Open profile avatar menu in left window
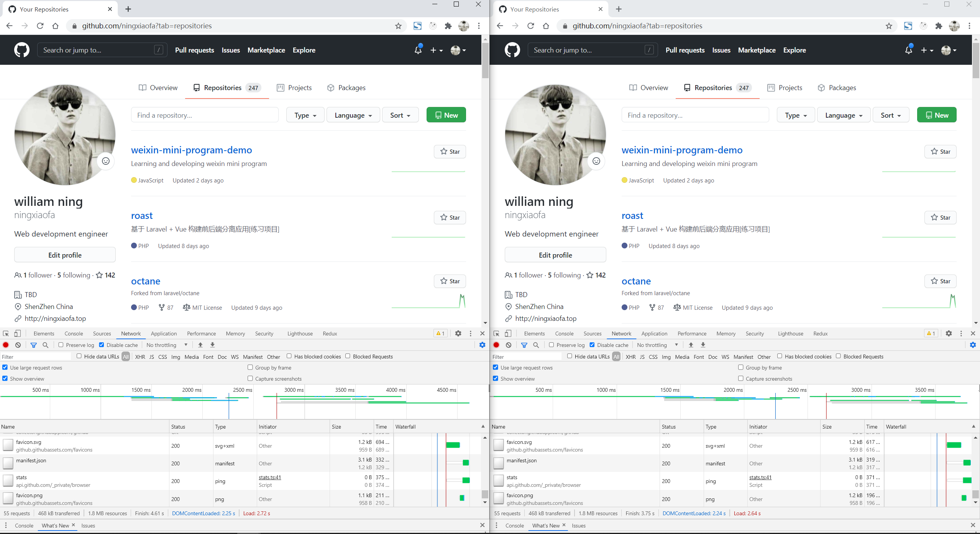Image resolution: width=980 pixels, height=534 pixels. pyautogui.click(x=458, y=50)
